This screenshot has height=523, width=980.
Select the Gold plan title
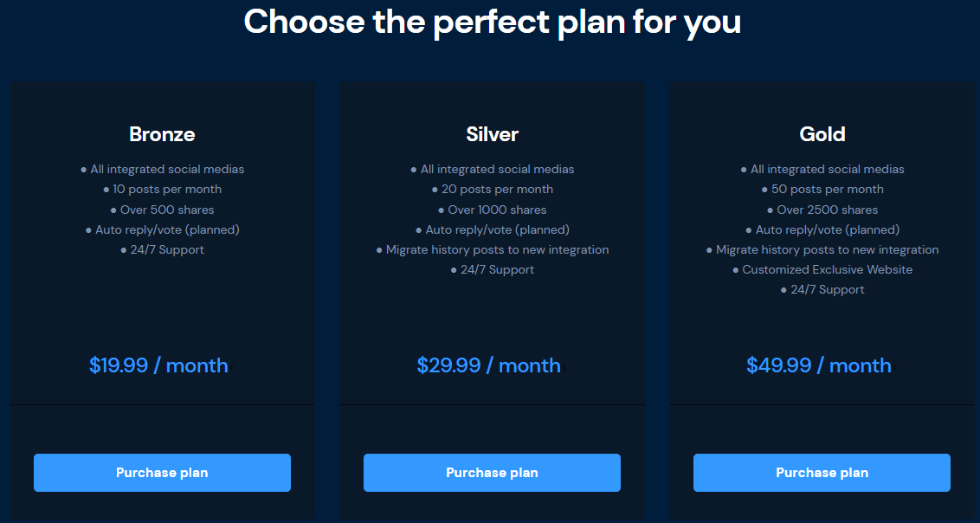pyautogui.click(x=822, y=134)
